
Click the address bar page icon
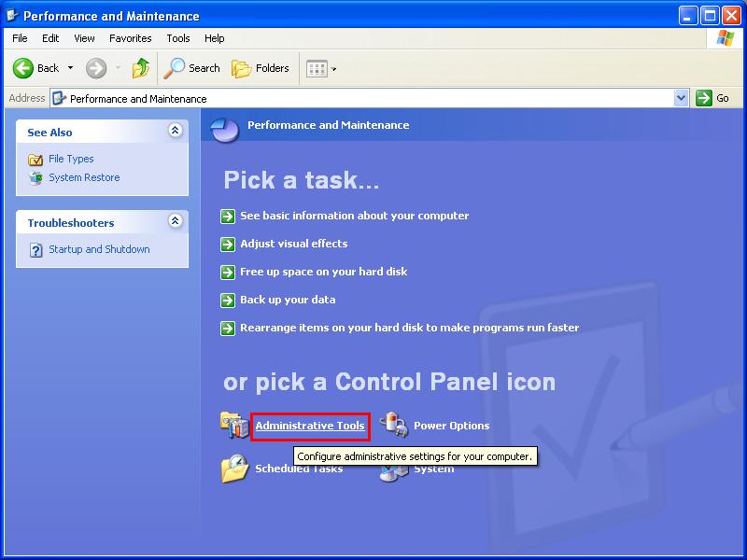59,98
